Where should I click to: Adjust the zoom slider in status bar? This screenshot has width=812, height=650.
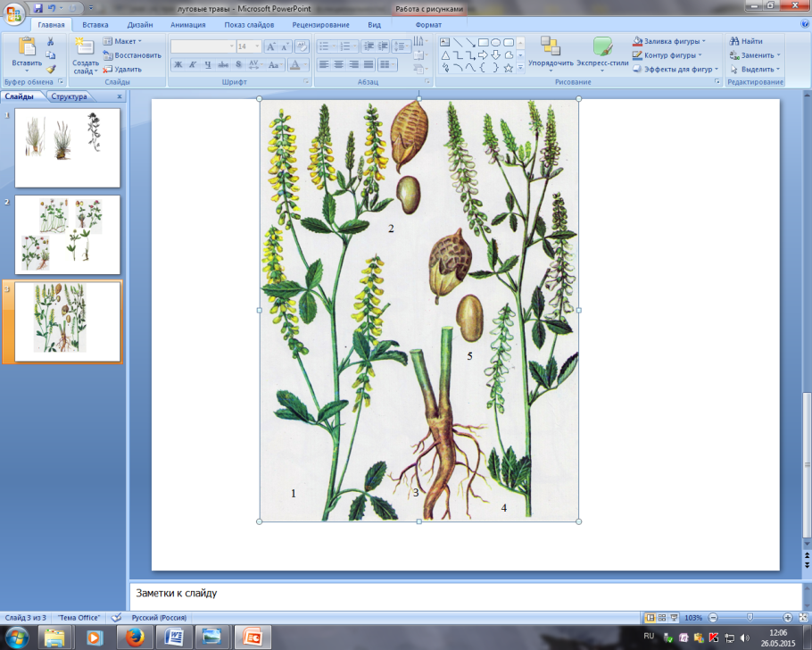(748, 618)
